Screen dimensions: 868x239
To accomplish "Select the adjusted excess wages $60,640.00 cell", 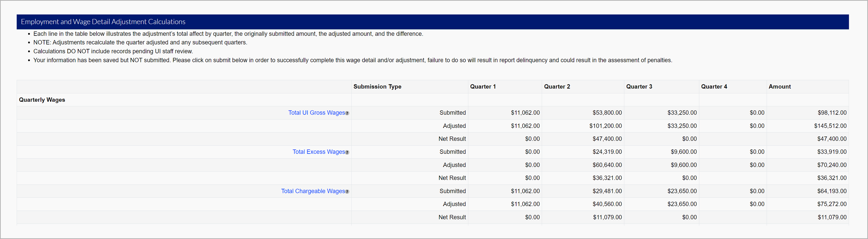I will pos(607,165).
